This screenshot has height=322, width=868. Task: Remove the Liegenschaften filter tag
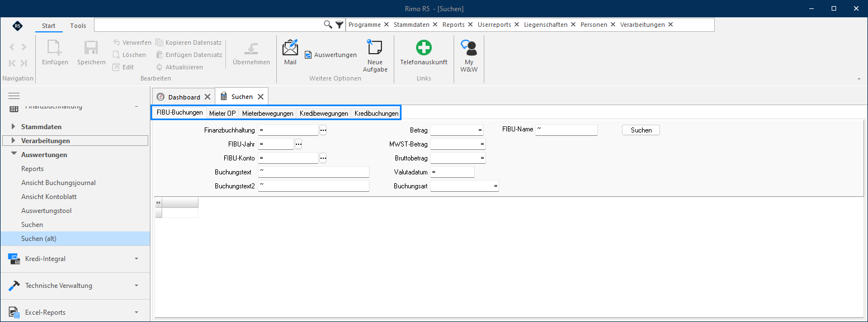point(573,25)
